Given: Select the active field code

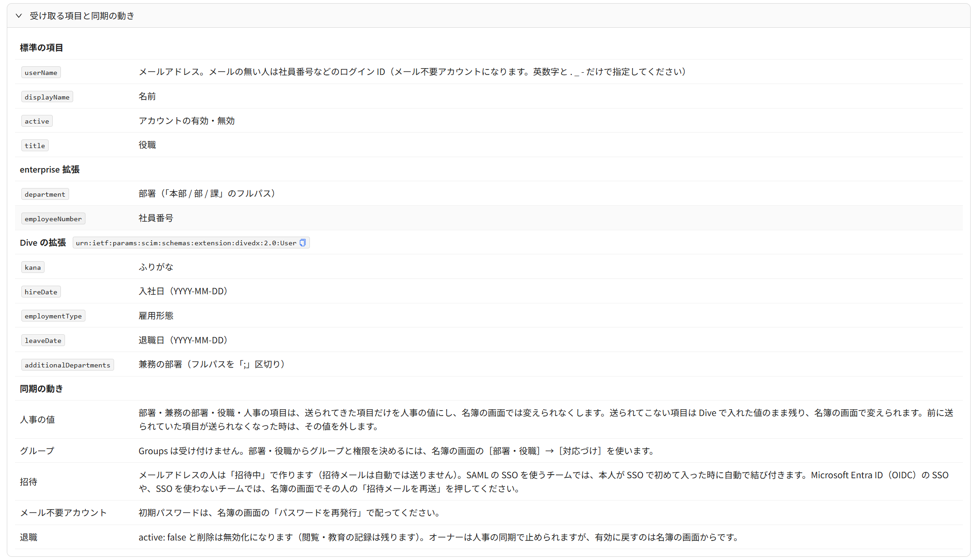Looking at the screenshot, I should [x=37, y=121].
